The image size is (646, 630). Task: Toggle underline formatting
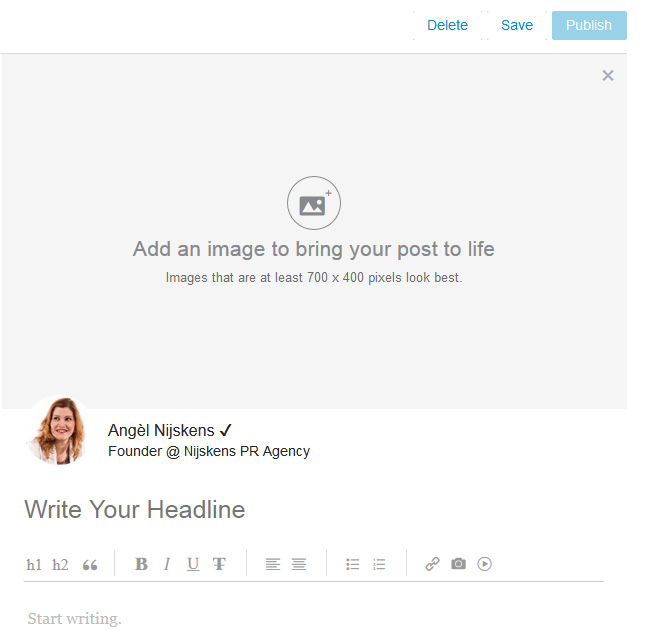[x=193, y=564]
